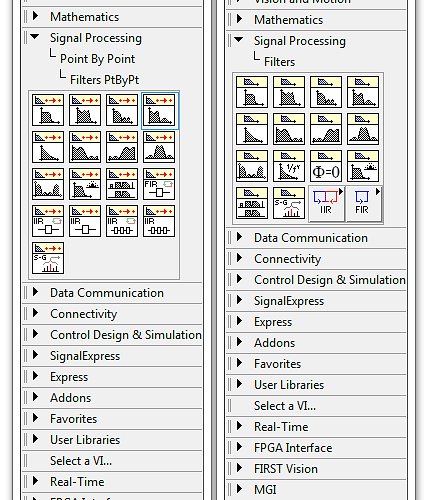Select the Savitzky-Golay Filter PtByPt icon

click(x=48, y=258)
